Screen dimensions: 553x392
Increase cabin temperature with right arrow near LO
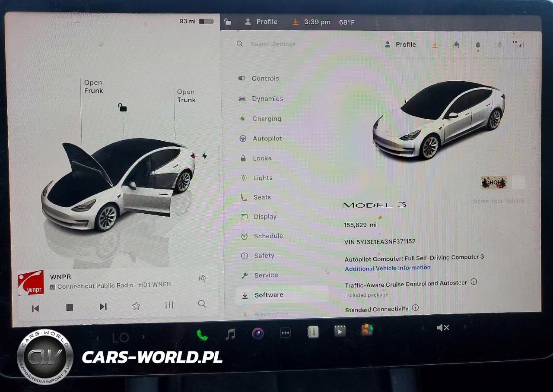[x=143, y=337]
